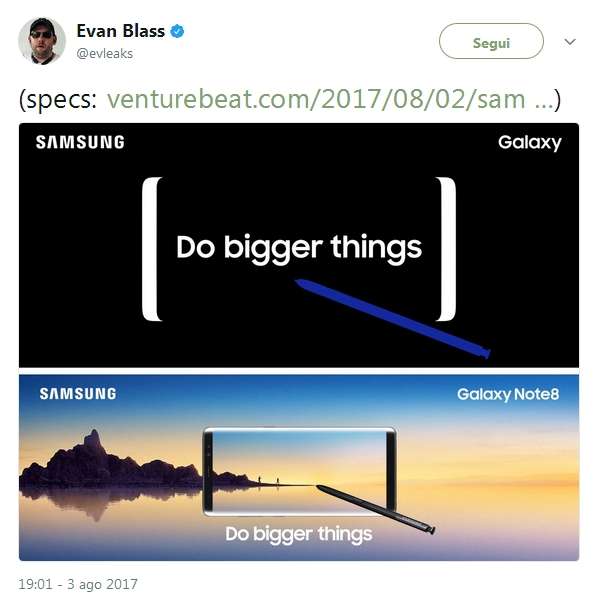593x597 pixels.
Task: Open the tweet timestamp 19:01 - 3 ago 2017
Action: [78, 584]
